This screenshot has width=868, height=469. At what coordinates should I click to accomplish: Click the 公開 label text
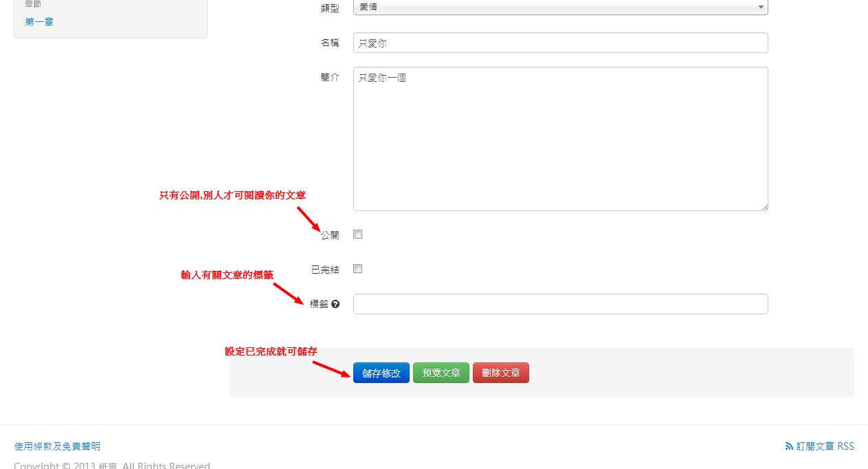(x=330, y=235)
